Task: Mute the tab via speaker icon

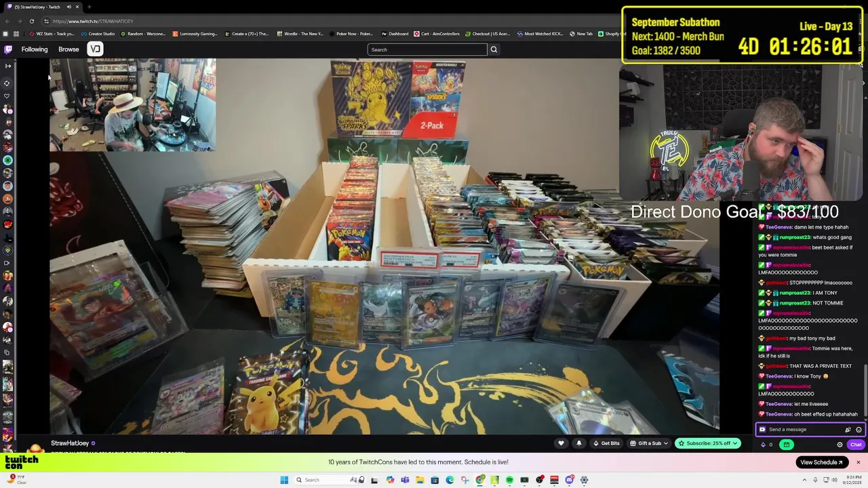Action: coord(68,7)
